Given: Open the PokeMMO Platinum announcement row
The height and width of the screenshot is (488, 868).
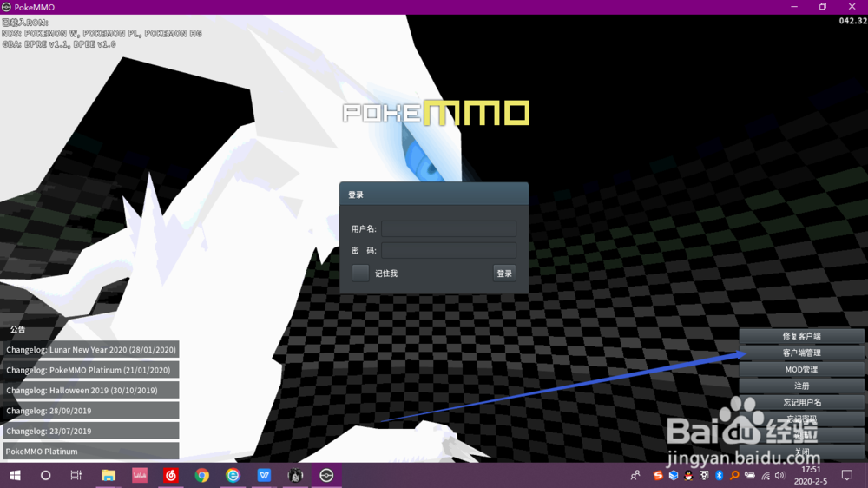Looking at the screenshot, I should 91,451.
